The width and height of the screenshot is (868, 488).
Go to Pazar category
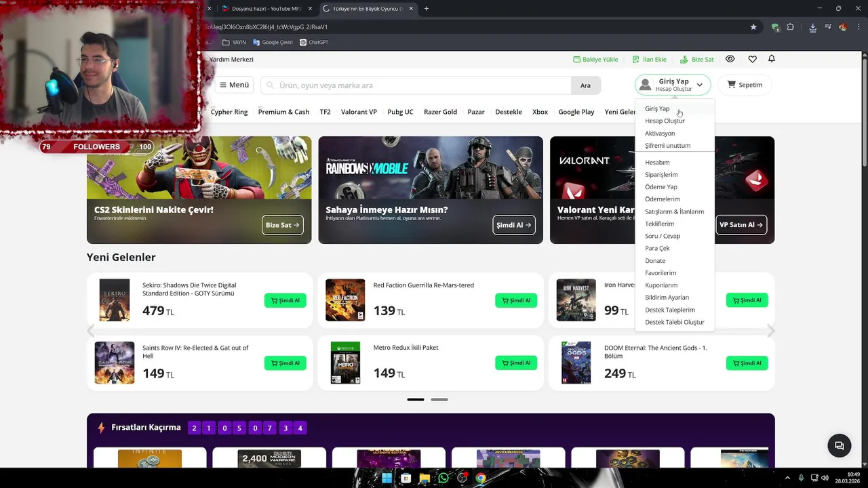pyautogui.click(x=476, y=112)
